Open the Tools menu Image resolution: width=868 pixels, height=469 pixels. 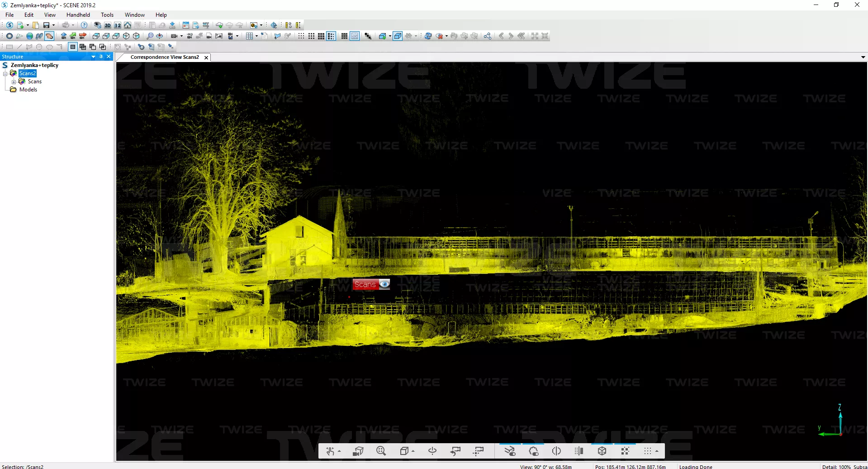tap(107, 15)
